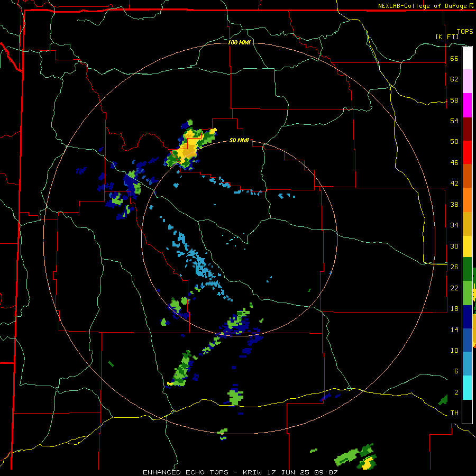Screen dimensions: 476x476
Task: Click the legend value 10
Action: (x=454, y=350)
